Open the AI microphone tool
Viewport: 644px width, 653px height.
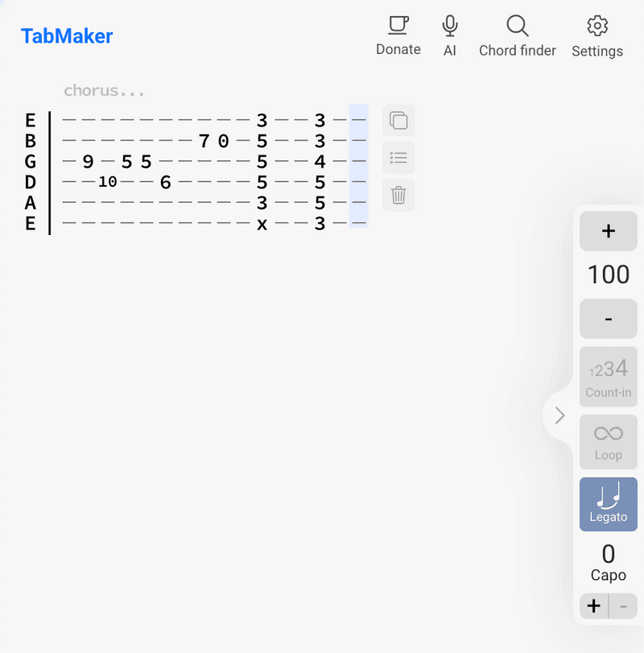(450, 35)
